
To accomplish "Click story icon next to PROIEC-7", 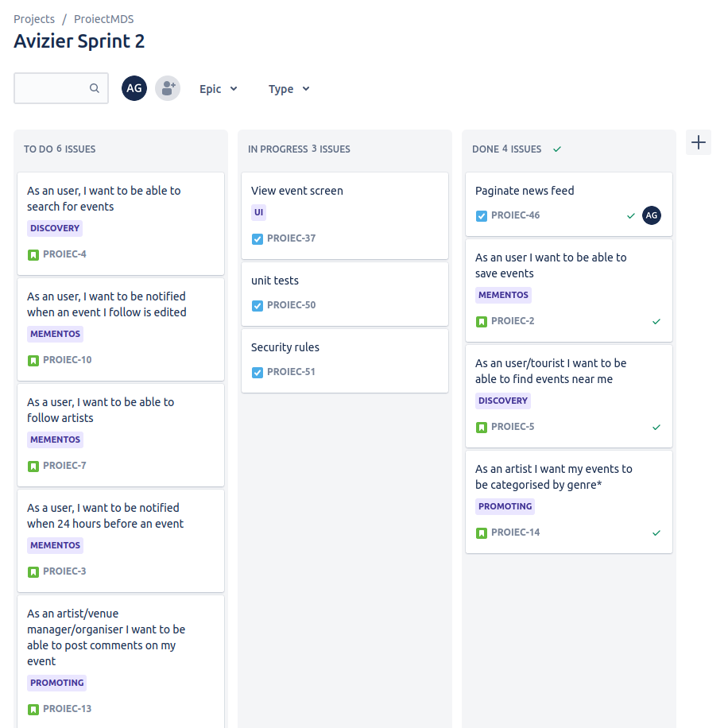I will pos(33,467).
